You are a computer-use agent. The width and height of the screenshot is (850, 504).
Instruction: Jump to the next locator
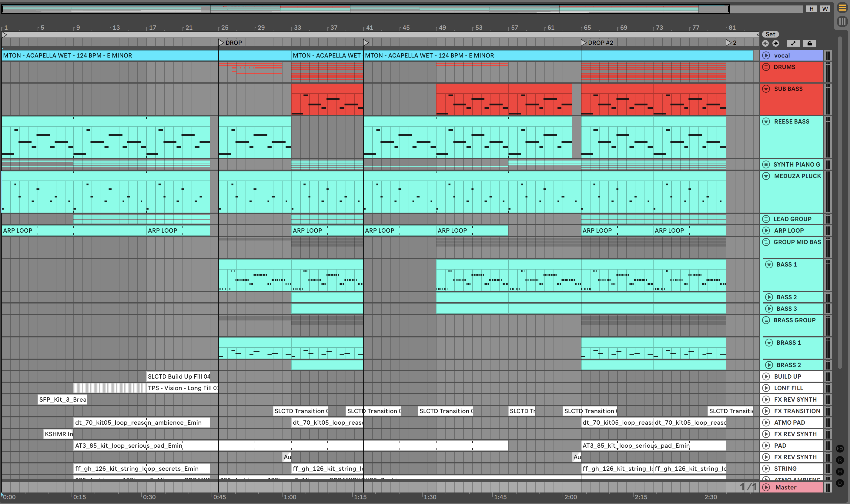click(x=775, y=43)
